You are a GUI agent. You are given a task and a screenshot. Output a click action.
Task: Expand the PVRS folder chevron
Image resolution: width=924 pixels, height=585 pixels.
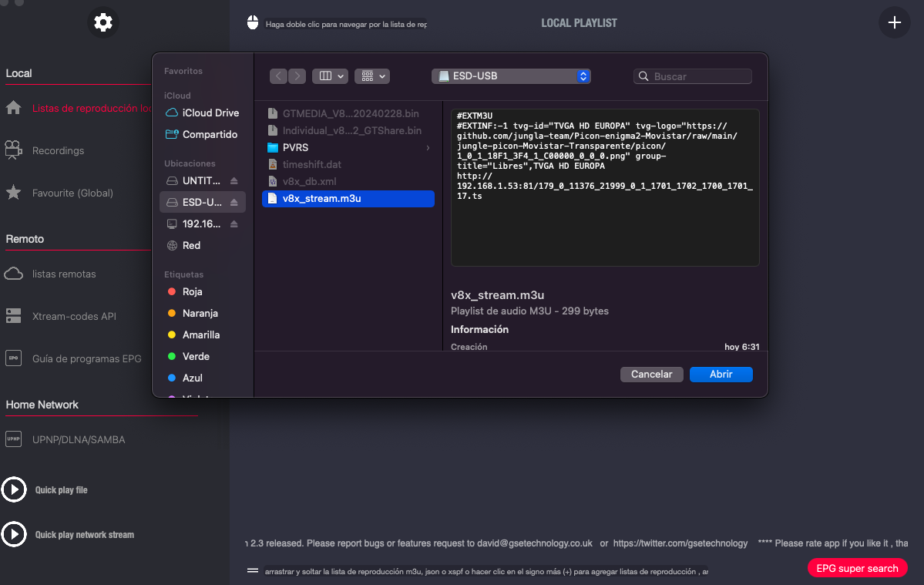pyautogui.click(x=428, y=147)
